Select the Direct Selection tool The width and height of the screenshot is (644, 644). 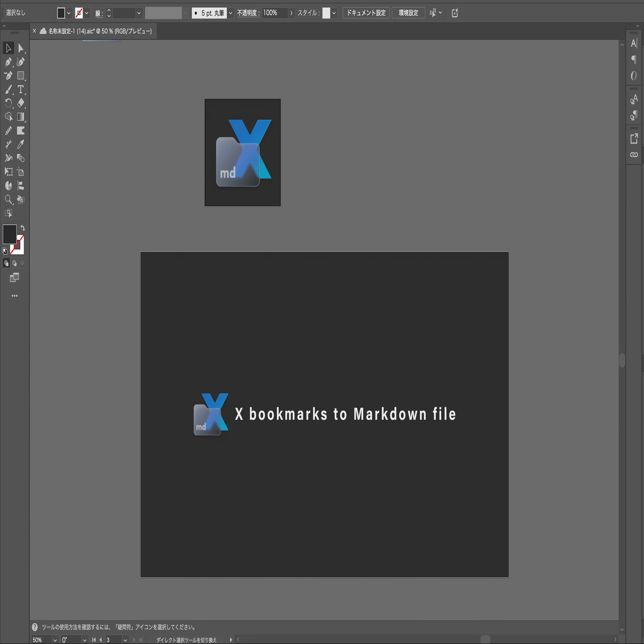(x=21, y=48)
